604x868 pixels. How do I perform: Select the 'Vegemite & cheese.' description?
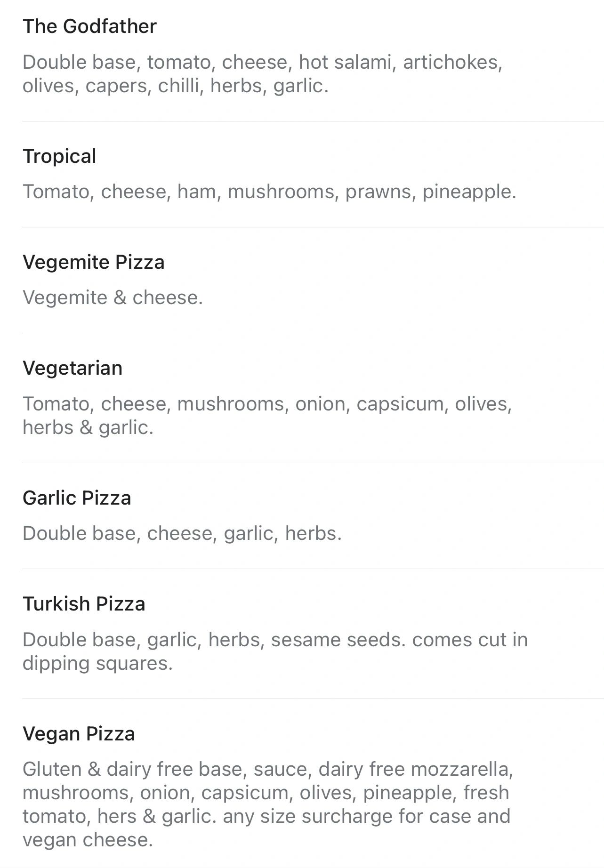[x=113, y=298]
